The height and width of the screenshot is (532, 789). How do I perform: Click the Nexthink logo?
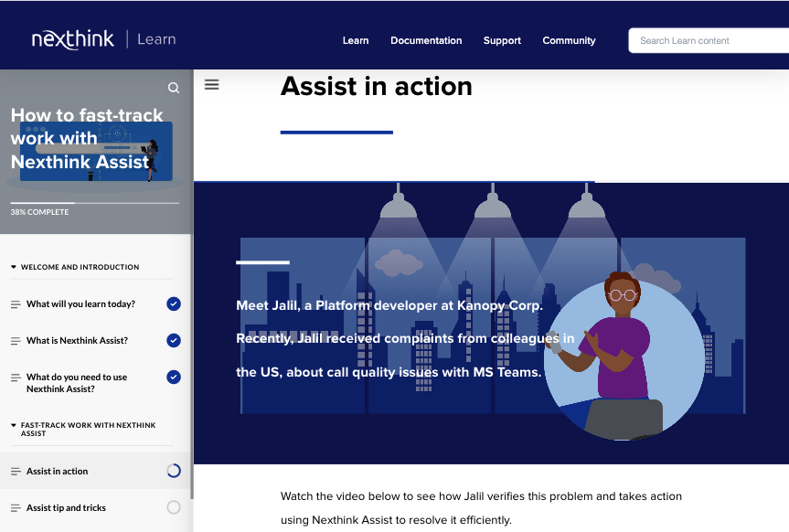pyautogui.click(x=73, y=39)
